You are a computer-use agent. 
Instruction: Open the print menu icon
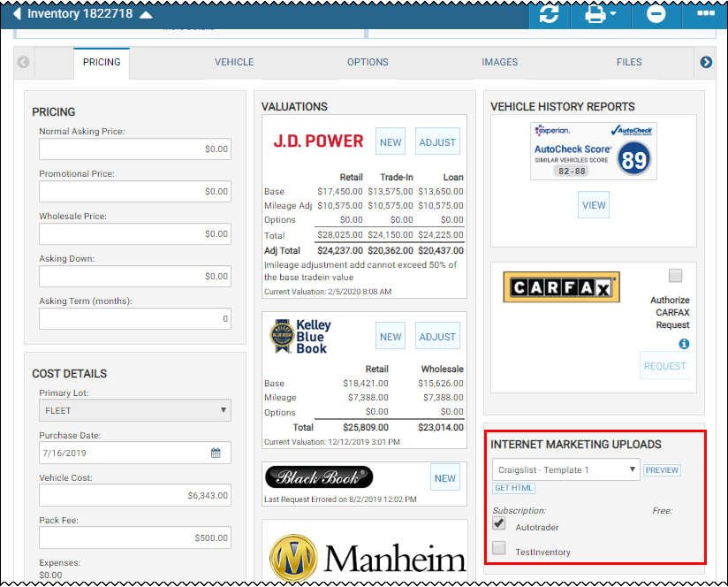[x=600, y=14]
